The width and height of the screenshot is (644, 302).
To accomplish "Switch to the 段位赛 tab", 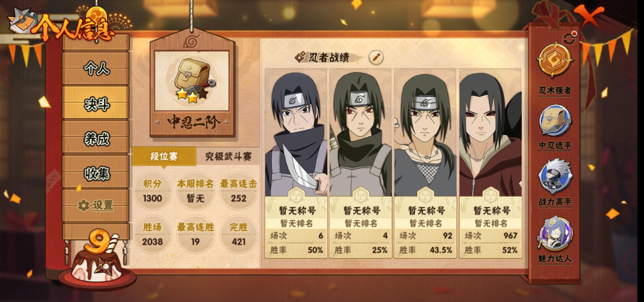I will (x=164, y=156).
